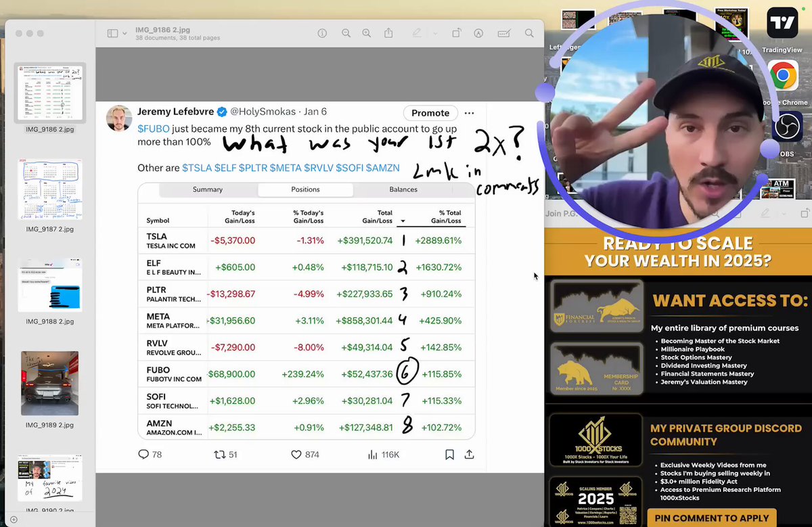Click the retweet icon with 51
812x527 pixels.
pos(219,455)
